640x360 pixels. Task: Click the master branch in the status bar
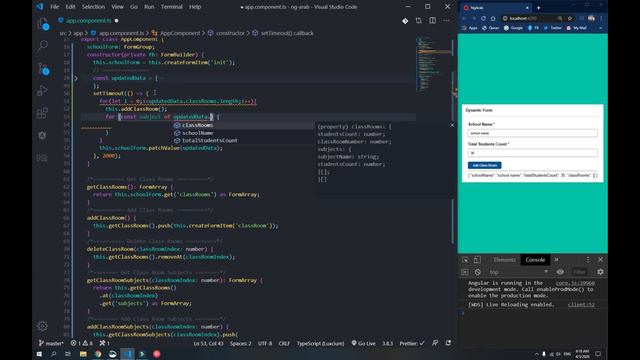51,344
